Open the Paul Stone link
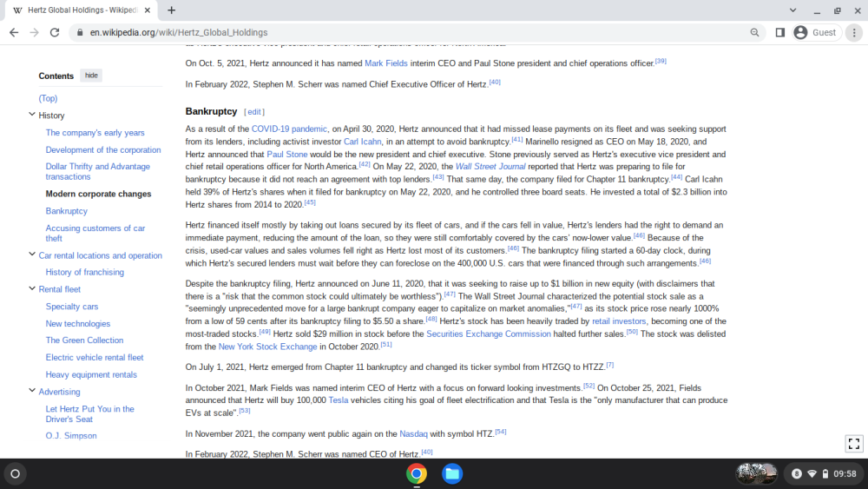This screenshot has height=489, width=868. coord(286,154)
